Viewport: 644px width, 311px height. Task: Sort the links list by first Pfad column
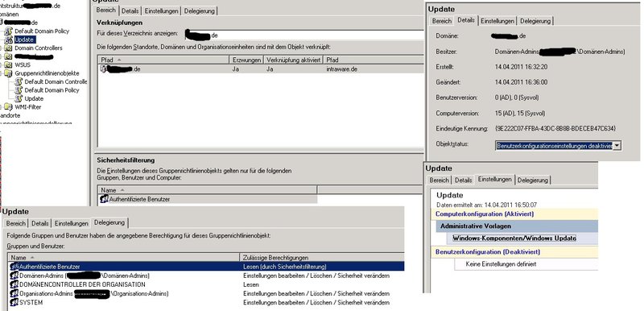click(x=163, y=60)
